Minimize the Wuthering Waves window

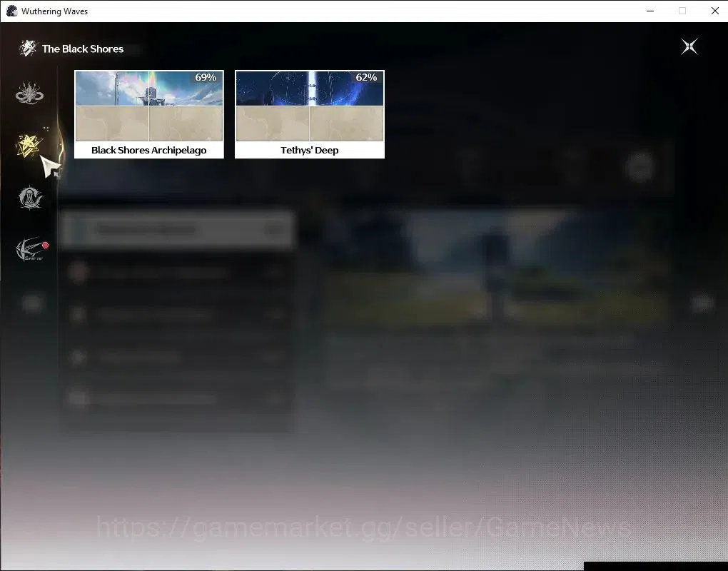point(650,11)
